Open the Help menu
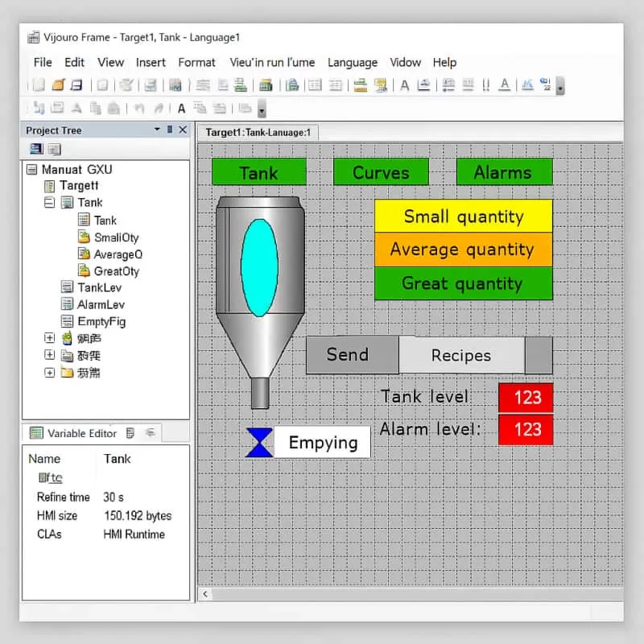644x644 pixels. pyautogui.click(x=444, y=63)
